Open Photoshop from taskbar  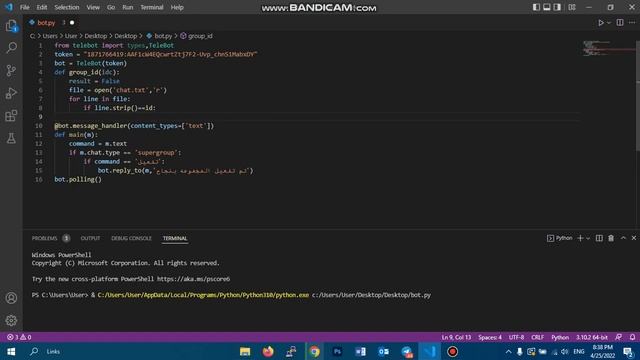pyautogui.click(x=337, y=351)
